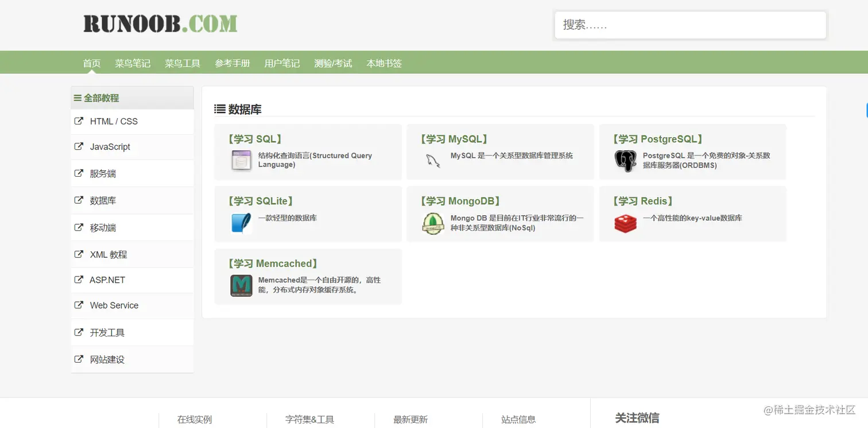Click the 一款轻型的数据库 description text
Screen dimensions: 868x428
[288, 218]
